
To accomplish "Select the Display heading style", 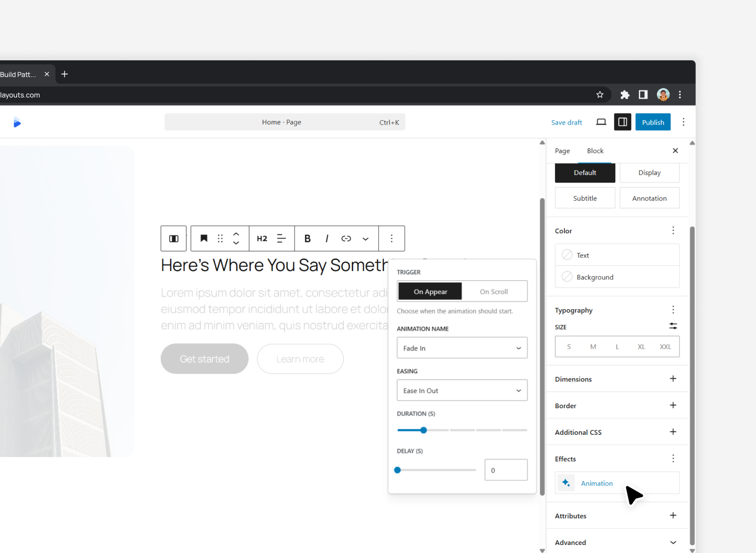I will click(649, 172).
